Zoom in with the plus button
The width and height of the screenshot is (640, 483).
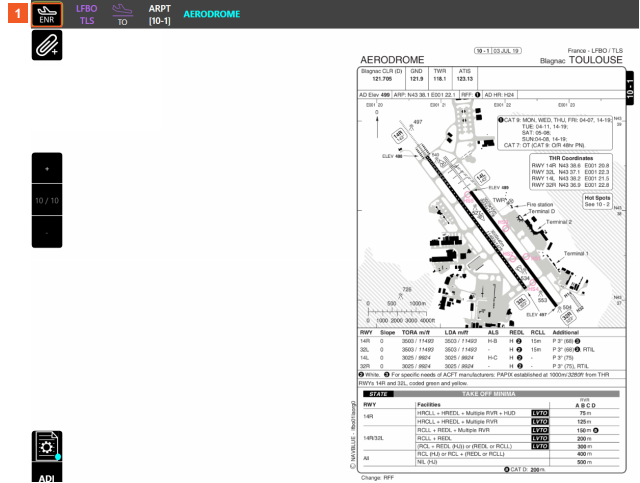(47, 168)
